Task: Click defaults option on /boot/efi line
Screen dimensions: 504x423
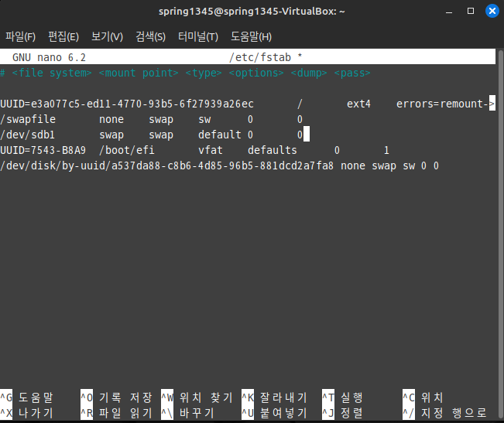Action: pos(273,150)
